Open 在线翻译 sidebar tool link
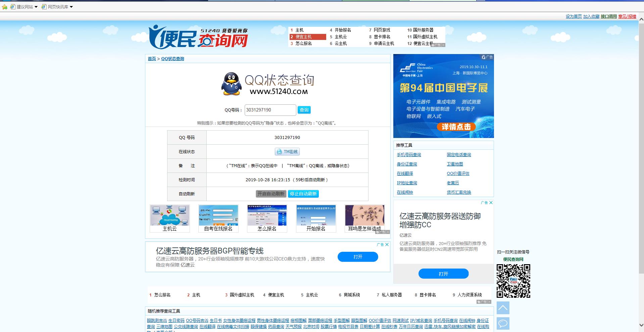The image size is (644, 332). [405, 174]
